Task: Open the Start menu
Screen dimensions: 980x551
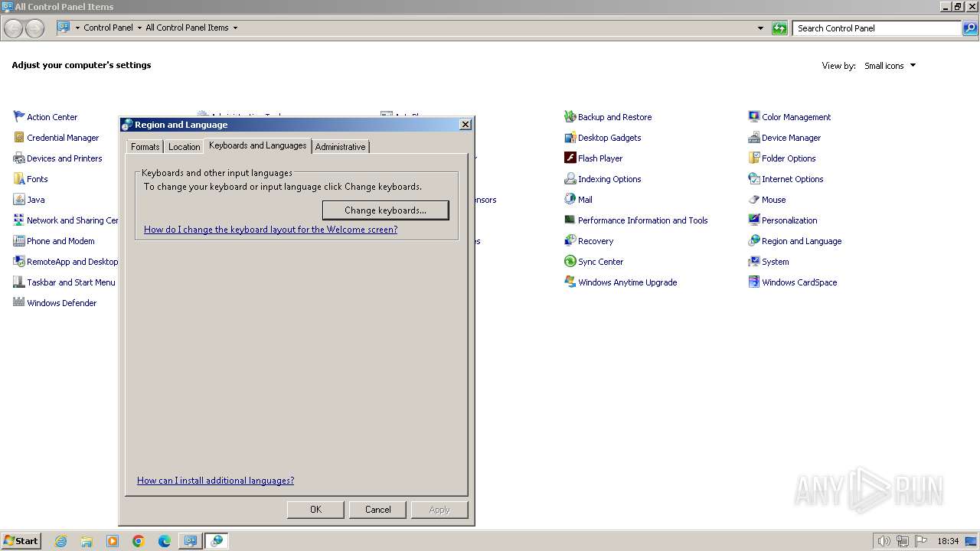Action: click(x=21, y=540)
